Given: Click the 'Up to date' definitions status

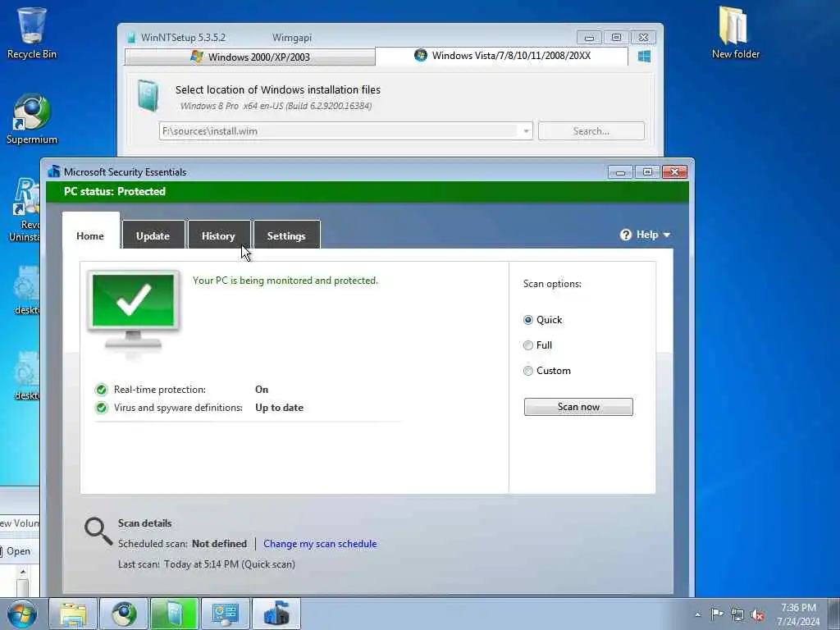Looking at the screenshot, I should 279,408.
